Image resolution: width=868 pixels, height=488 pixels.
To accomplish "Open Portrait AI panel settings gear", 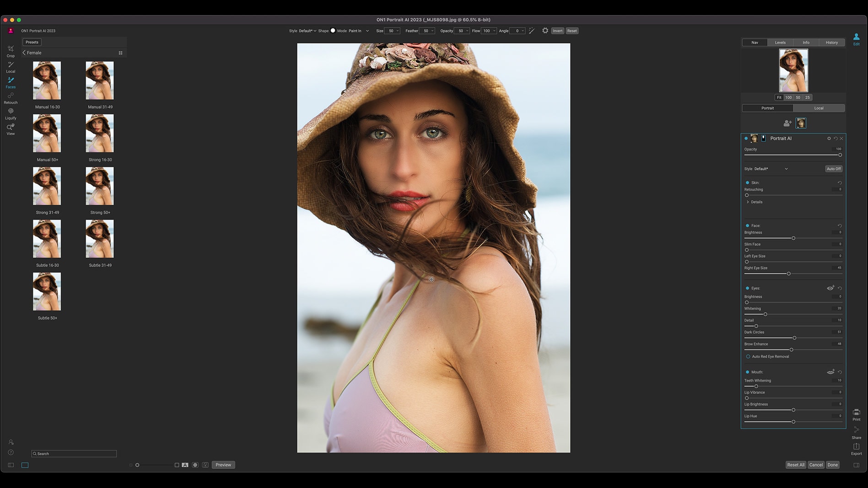I will coord(829,138).
